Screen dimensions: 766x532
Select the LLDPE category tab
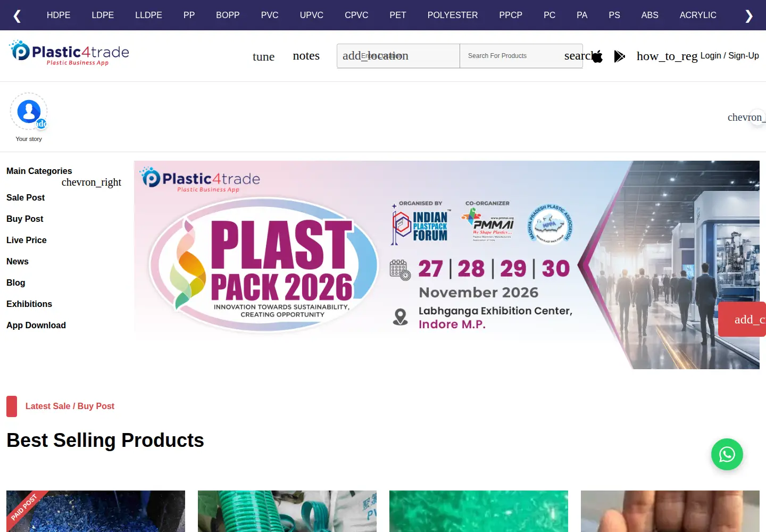[148, 15]
